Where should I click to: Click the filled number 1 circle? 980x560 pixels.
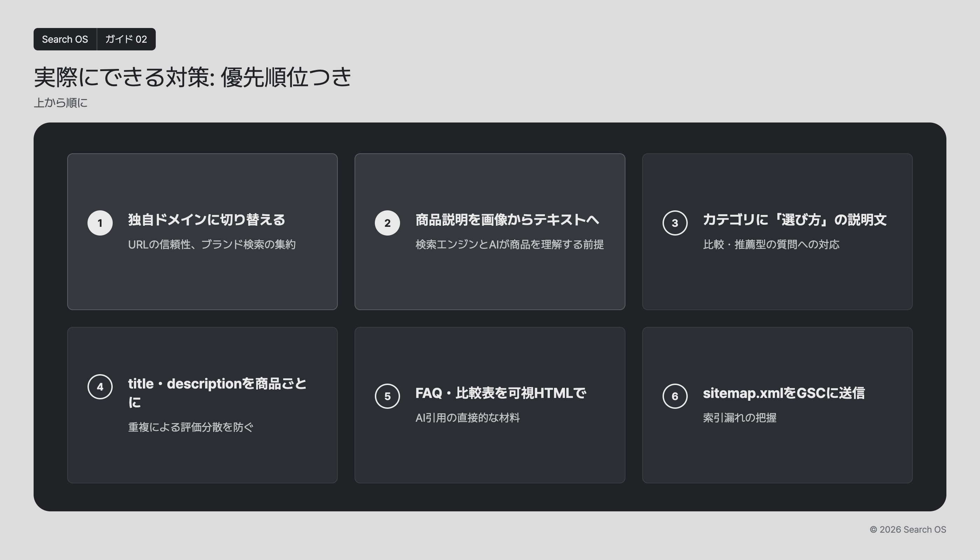pos(100,223)
